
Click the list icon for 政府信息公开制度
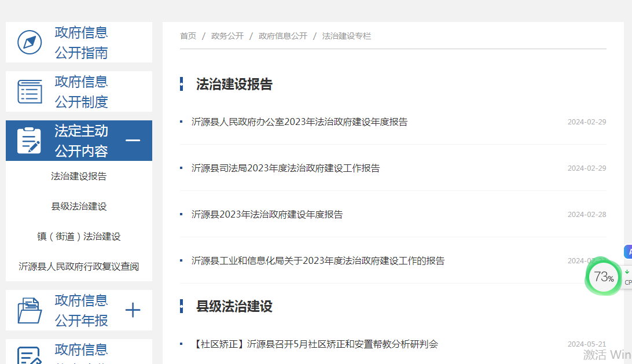[x=30, y=91]
